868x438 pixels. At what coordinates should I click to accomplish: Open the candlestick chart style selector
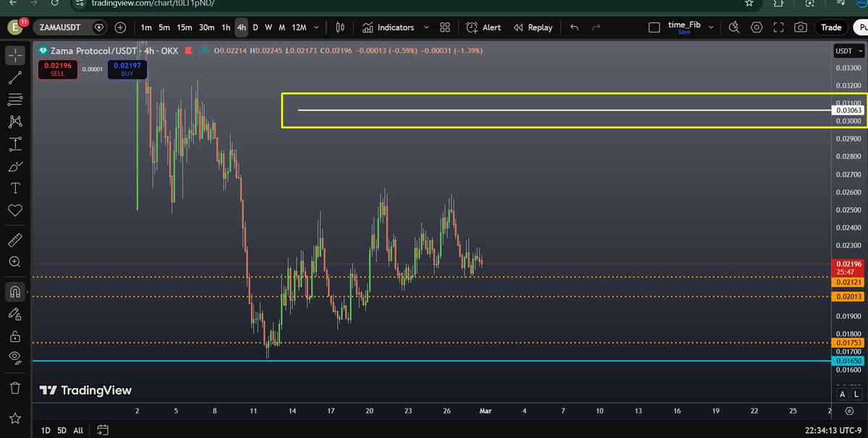pyautogui.click(x=341, y=27)
